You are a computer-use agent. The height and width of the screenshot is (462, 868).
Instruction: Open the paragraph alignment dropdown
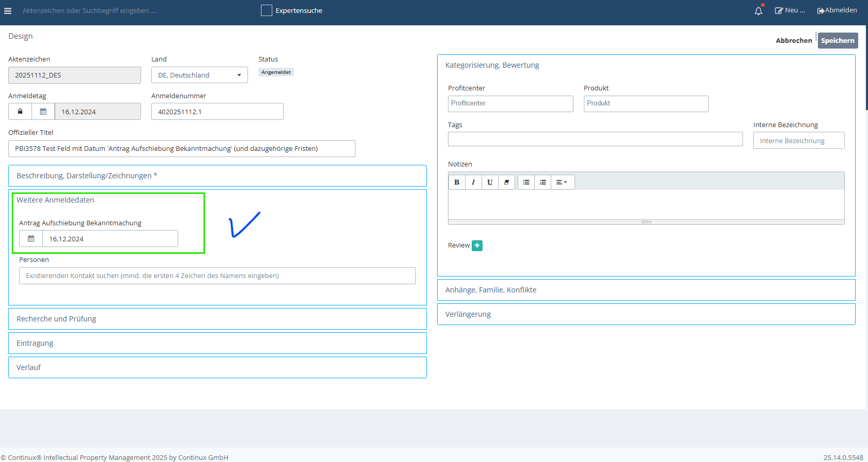point(562,182)
